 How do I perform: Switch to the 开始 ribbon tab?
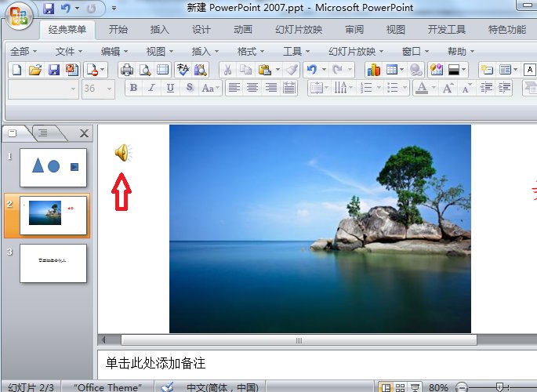pyautogui.click(x=118, y=30)
